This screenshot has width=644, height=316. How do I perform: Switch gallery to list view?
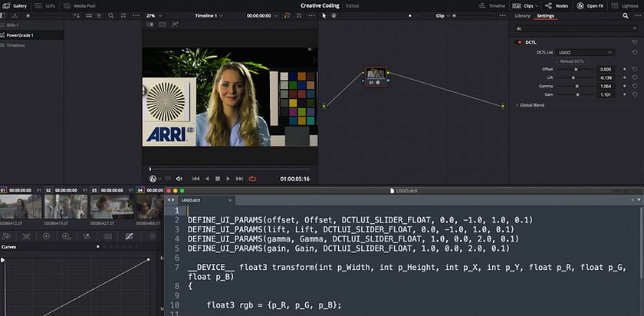click(99, 15)
